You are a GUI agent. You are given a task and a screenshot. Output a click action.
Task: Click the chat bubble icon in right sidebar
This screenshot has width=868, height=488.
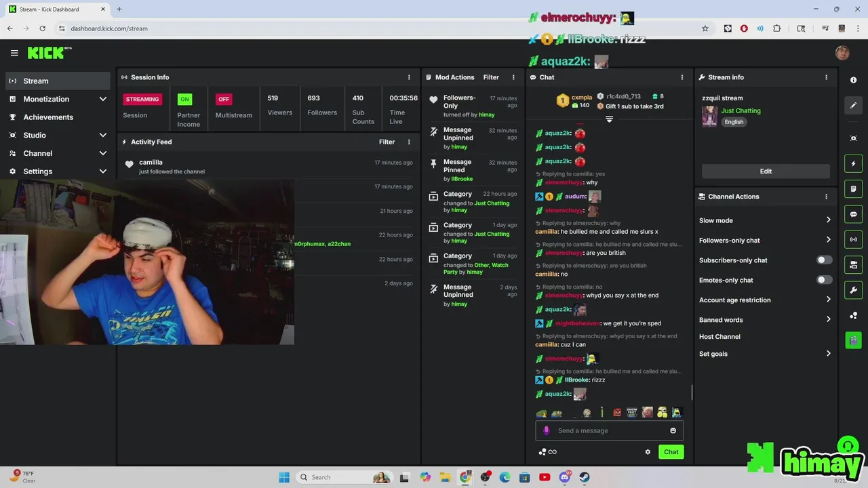[853, 214]
